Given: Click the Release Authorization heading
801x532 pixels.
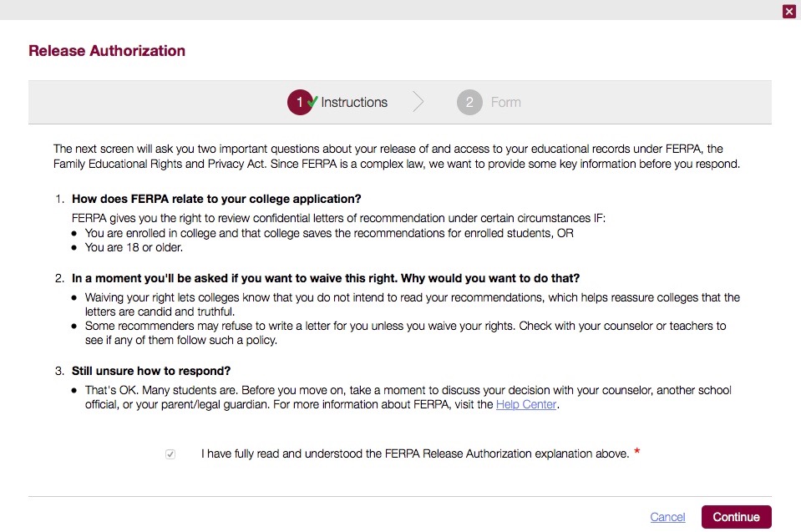Looking at the screenshot, I should 107,51.
